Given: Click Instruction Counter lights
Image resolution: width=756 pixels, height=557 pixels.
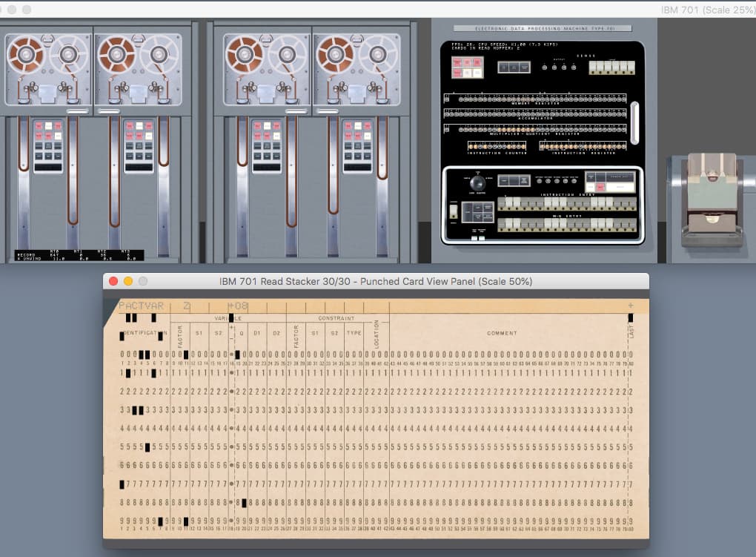Looking at the screenshot, I should click(x=497, y=146).
